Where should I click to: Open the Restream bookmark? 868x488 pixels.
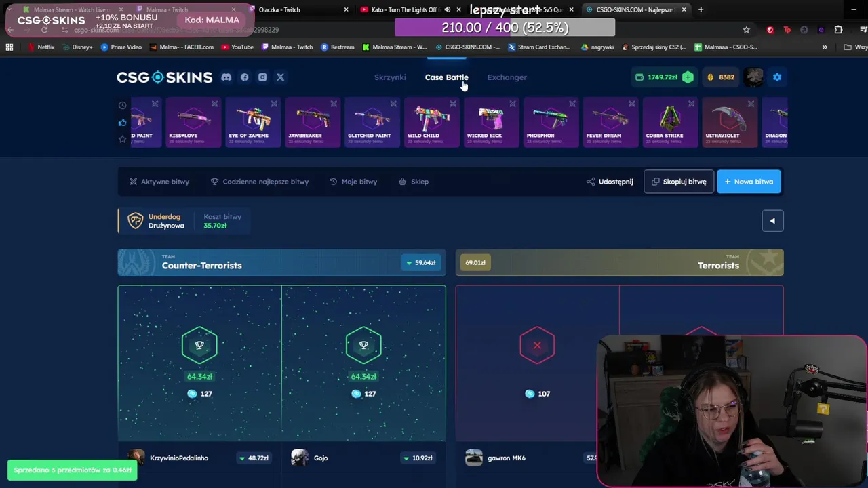[x=337, y=47]
